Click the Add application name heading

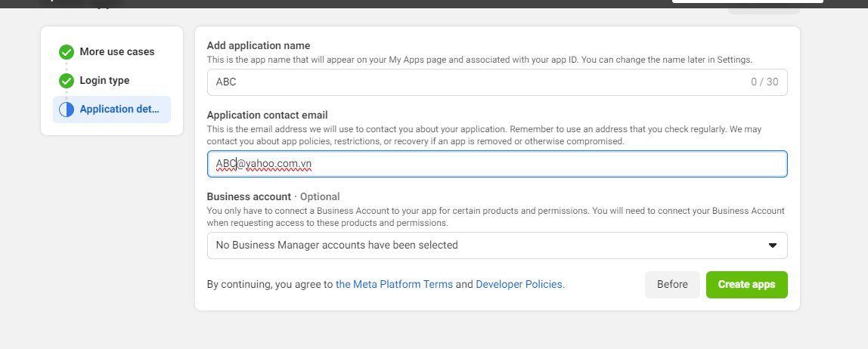coord(259,46)
